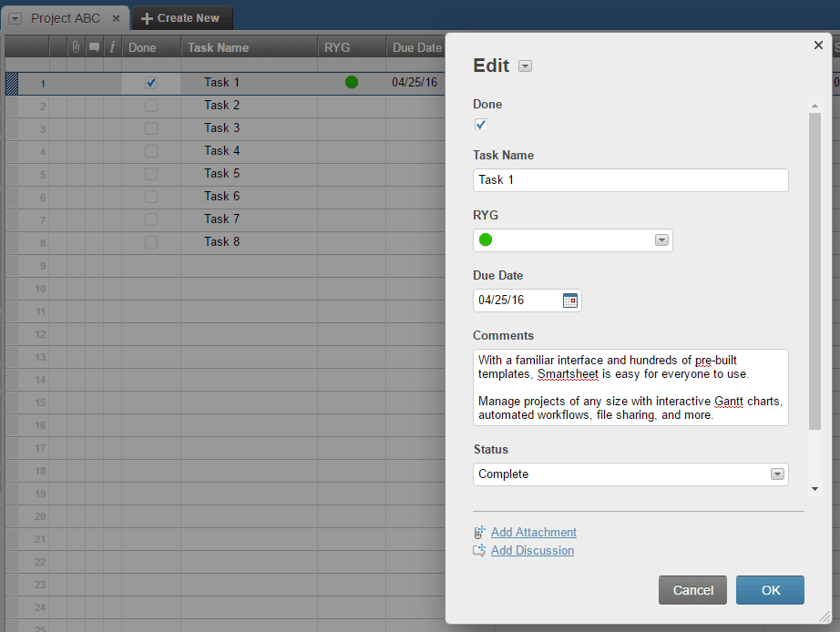Open the Create New tab

point(180,18)
